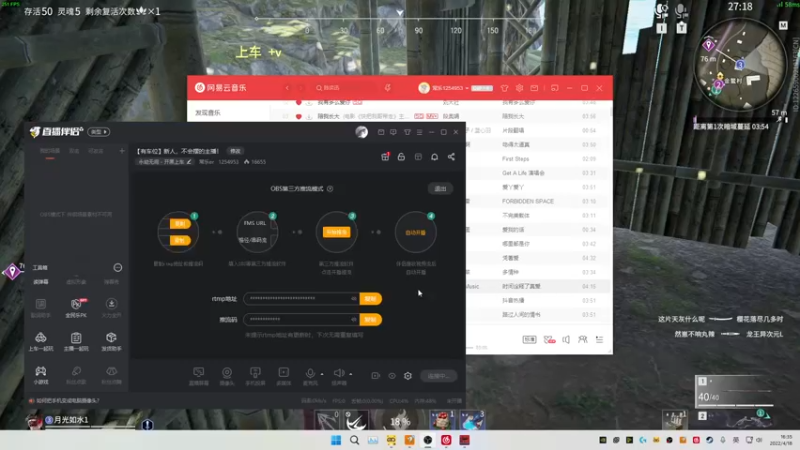Add screen capture source in bottom toolbar
Viewport: 800px width, 450px height.
point(198,376)
